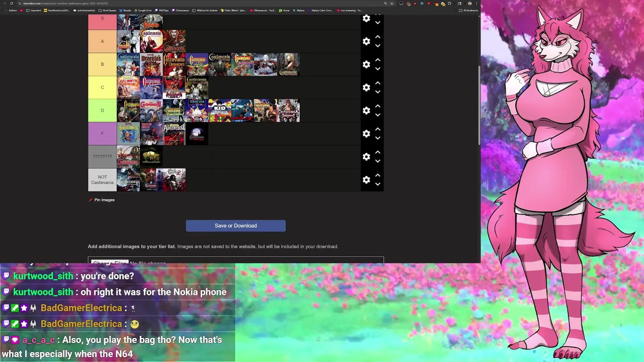The height and width of the screenshot is (362, 644).
Task: Select Simon's Quest thumbnail in F tier
Action: tap(128, 134)
